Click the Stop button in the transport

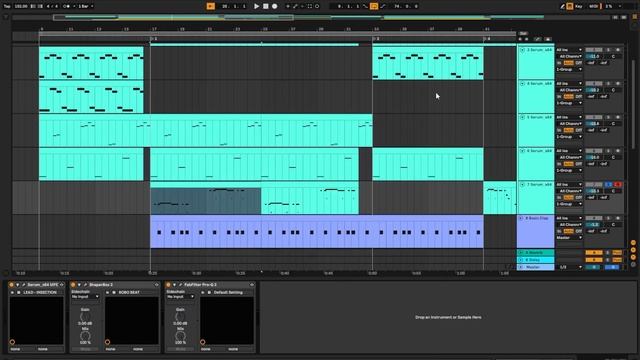(x=266, y=6)
